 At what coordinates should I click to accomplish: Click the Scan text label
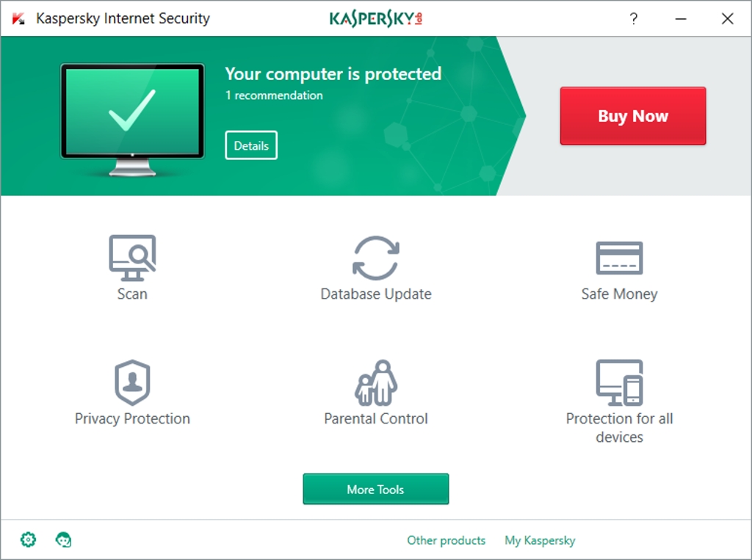(132, 294)
